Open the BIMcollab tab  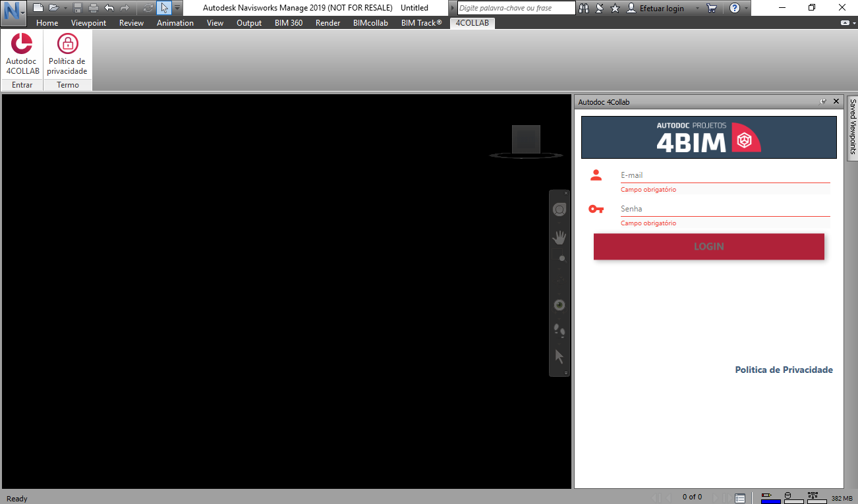coord(370,23)
